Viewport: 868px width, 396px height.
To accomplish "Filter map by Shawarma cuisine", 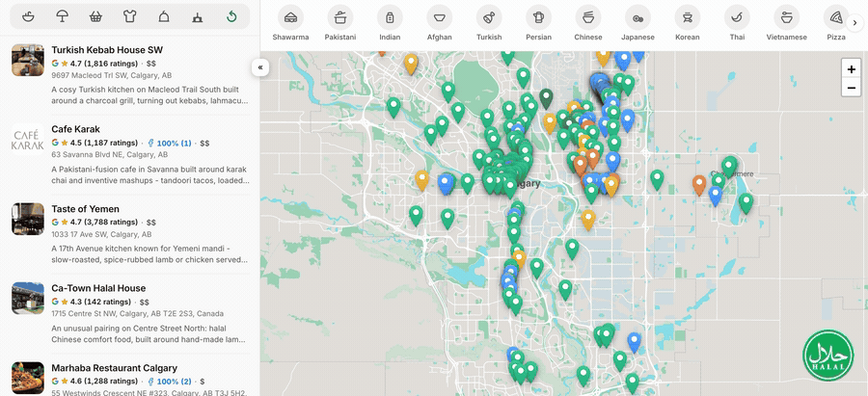I will click(x=290, y=23).
